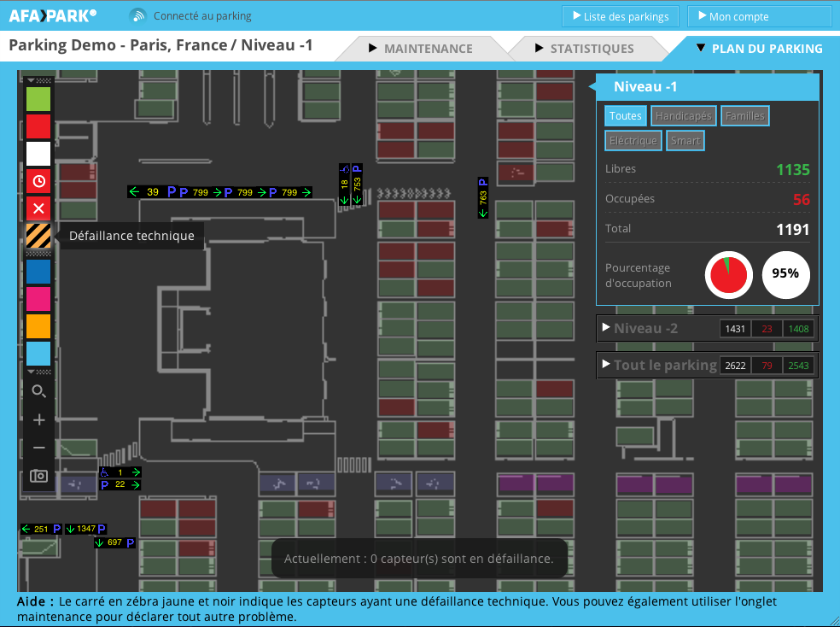Zoom in with the plus icon
This screenshot has width=840, height=627.
pos(38,419)
